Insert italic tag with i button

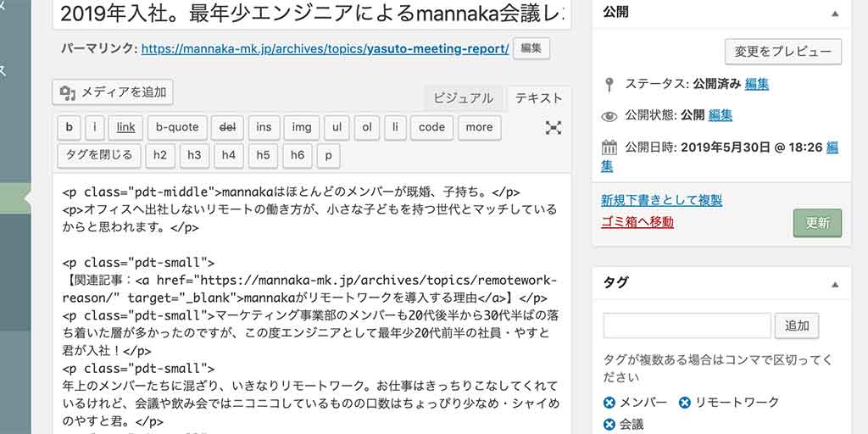pyautogui.click(x=95, y=127)
